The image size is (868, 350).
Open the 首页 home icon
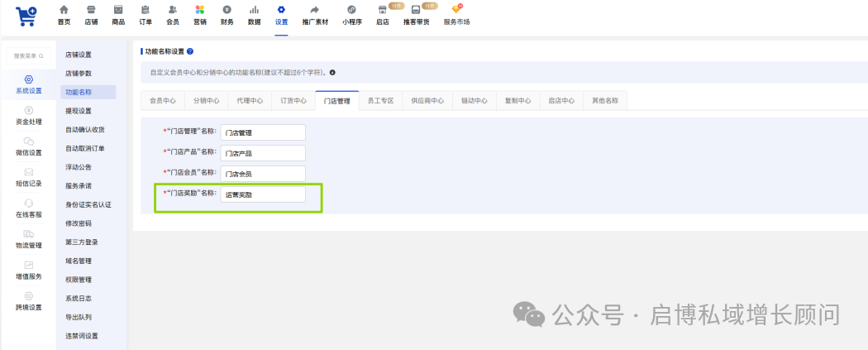pyautogui.click(x=64, y=10)
